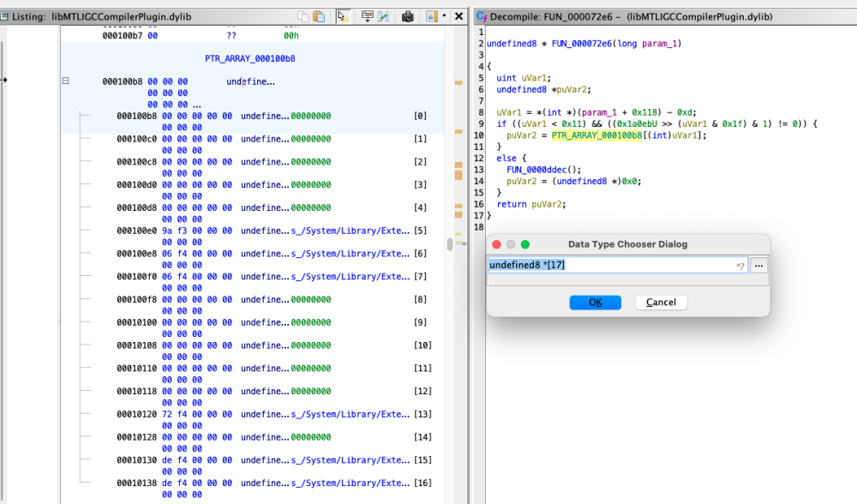Click constant 0x1a0ebU in decompiler
Viewport: 857px width, 504px height.
coord(637,124)
